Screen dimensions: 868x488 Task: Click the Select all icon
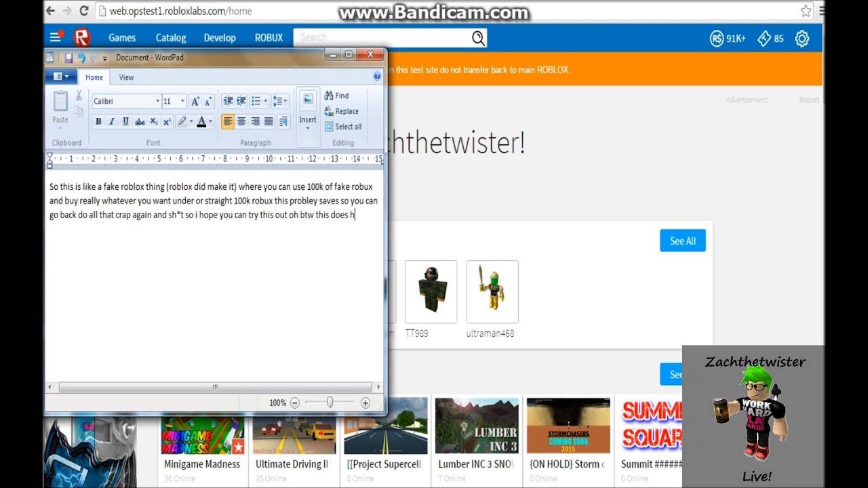(343, 127)
